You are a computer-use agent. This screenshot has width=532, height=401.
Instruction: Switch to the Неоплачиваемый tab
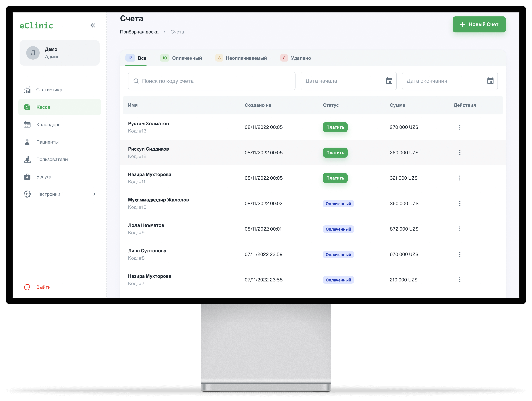tap(241, 58)
